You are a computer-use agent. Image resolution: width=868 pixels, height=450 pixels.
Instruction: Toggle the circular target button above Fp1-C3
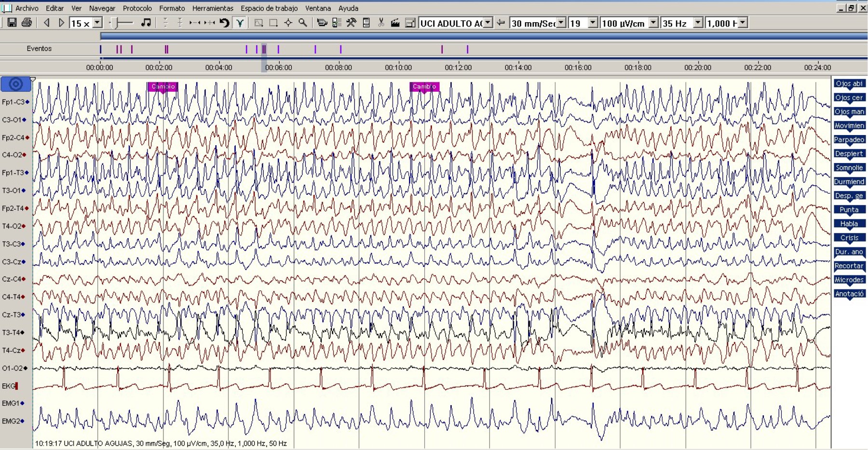pyautogui.click(x=16, y=84)
